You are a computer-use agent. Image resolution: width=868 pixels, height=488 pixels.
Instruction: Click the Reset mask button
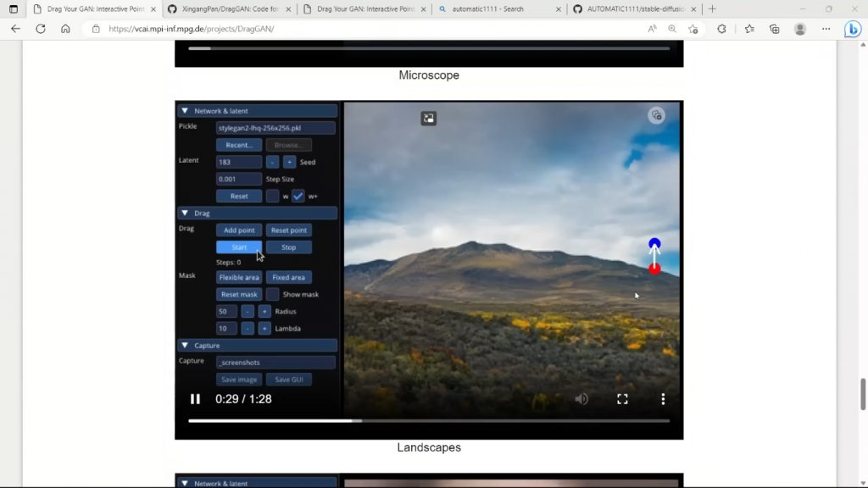(239, 294)
